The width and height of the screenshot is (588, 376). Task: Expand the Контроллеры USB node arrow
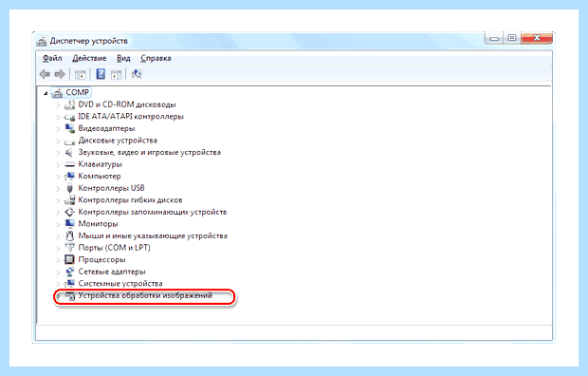tap(58, 189)
